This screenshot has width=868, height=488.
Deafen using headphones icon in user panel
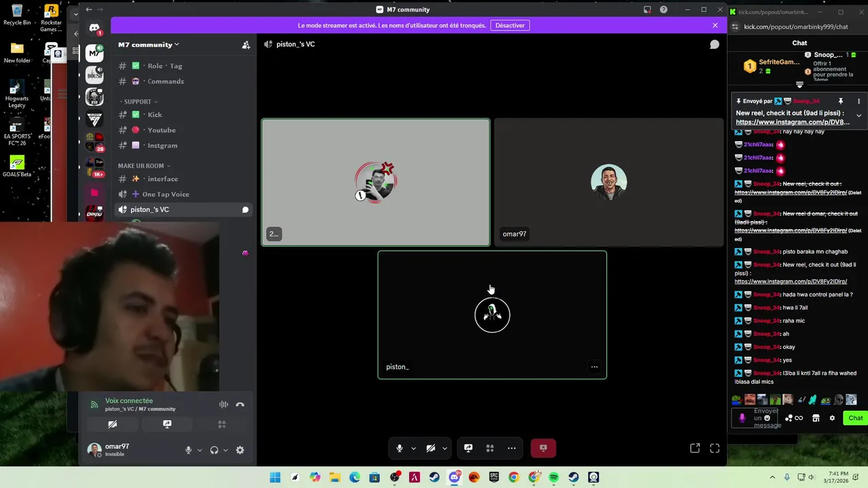(214, 450)
